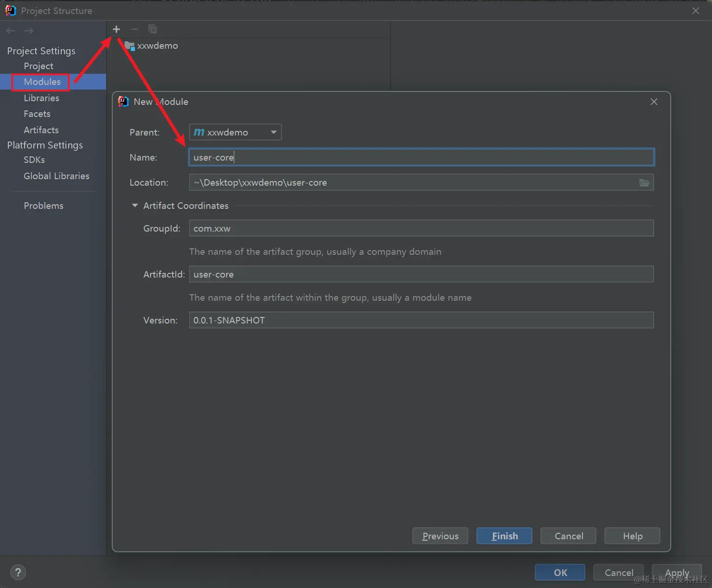The width and height of the screenshot is (712, 588).
Task: Open the Libraries settings page
Action: (41, 98)
